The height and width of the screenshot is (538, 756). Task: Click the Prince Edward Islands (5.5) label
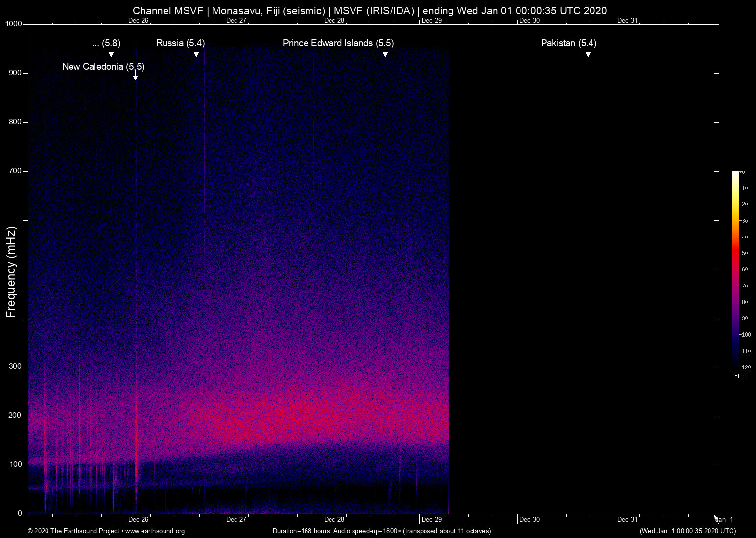[338, 43]
